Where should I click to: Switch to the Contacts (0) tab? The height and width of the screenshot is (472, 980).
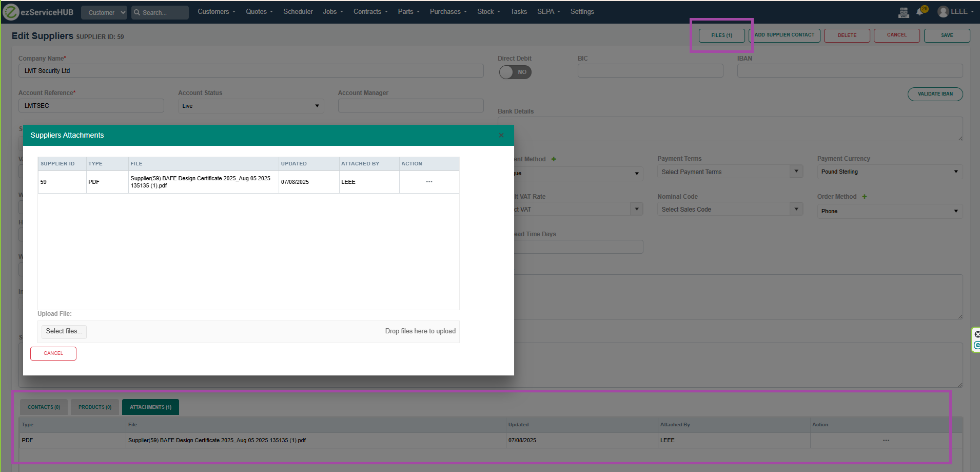44,407
